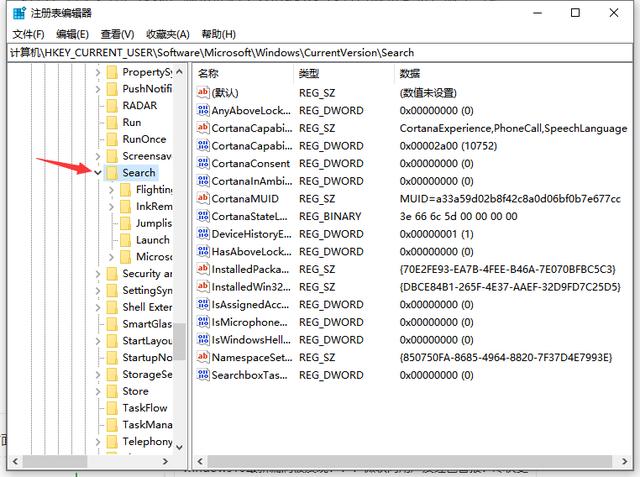Click the RADAR folder icon
Screen dimensions: 640x477
(112, 106)
